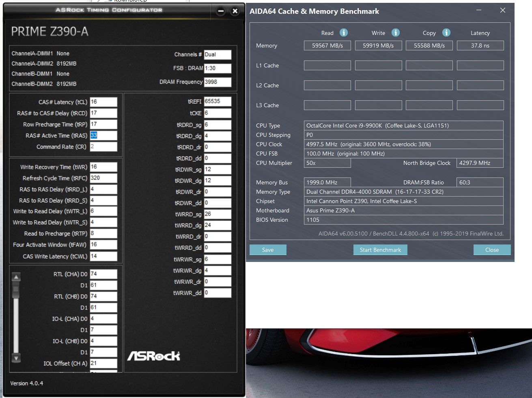This screenshot has width=532, height=398.
Task: Click the RTL (CHB) D0 field
Action: click(103, 296)
